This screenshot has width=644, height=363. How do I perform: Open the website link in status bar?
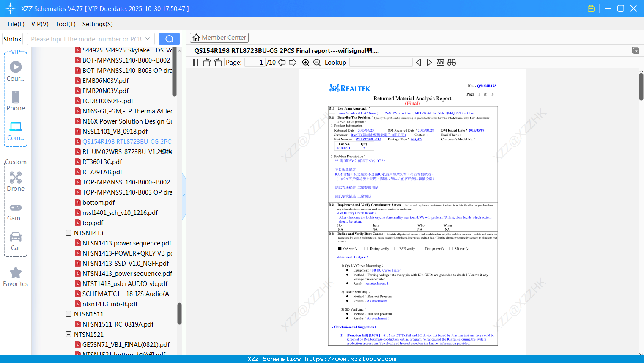point(350,359)
